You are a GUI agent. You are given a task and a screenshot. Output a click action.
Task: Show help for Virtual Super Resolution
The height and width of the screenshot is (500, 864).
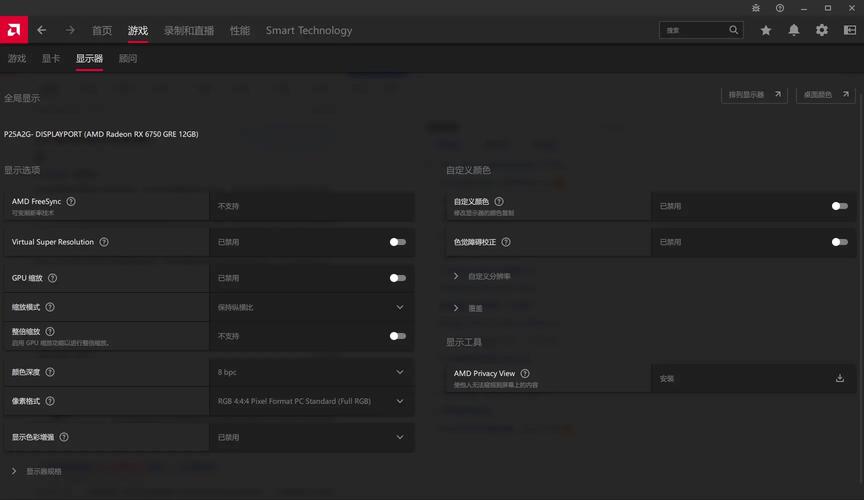point(104,242)
